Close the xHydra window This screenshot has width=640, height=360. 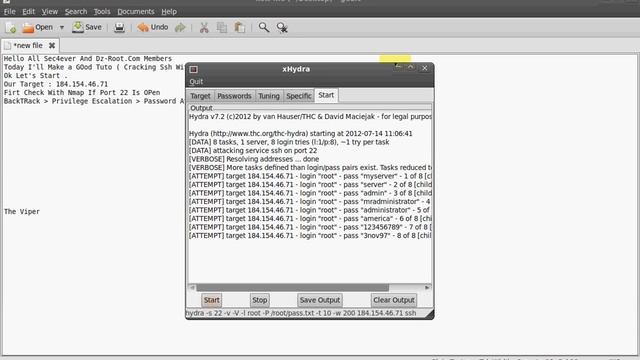(424, 68)
